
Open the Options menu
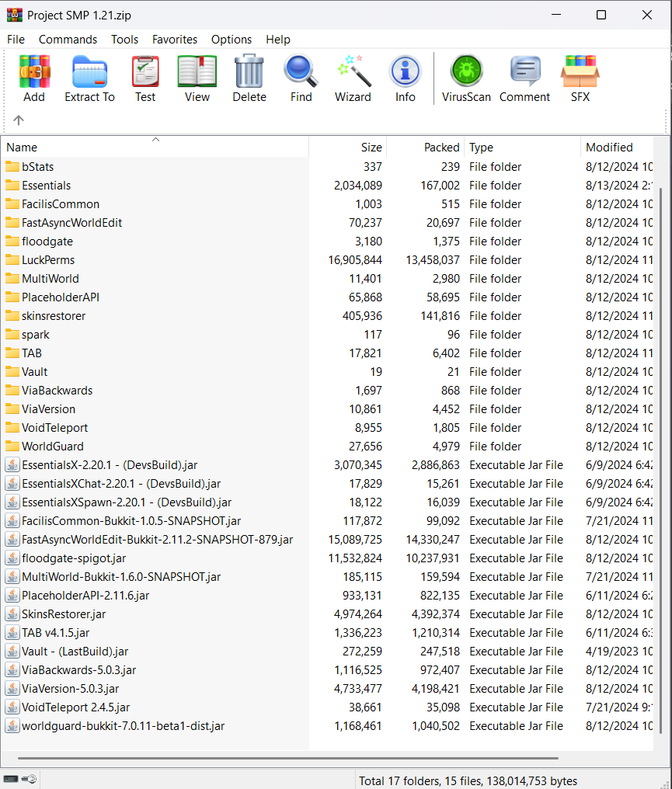pyautogui.click(x=231, y=40)
